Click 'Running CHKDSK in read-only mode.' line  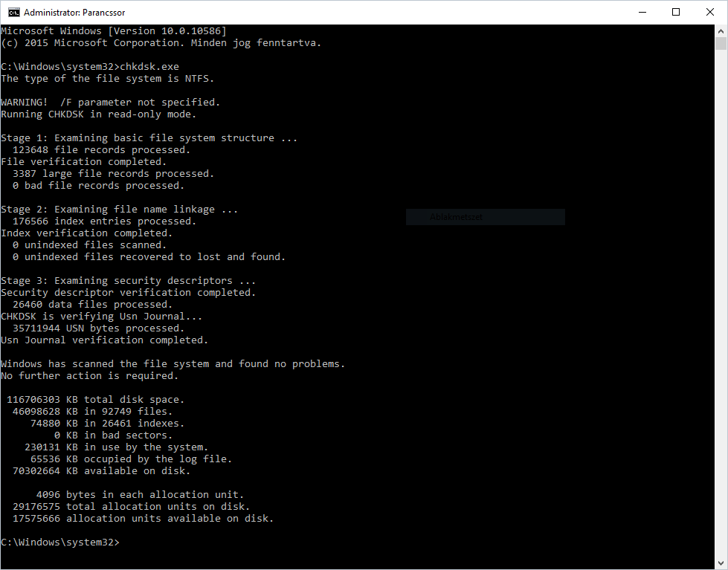point(98,114)
